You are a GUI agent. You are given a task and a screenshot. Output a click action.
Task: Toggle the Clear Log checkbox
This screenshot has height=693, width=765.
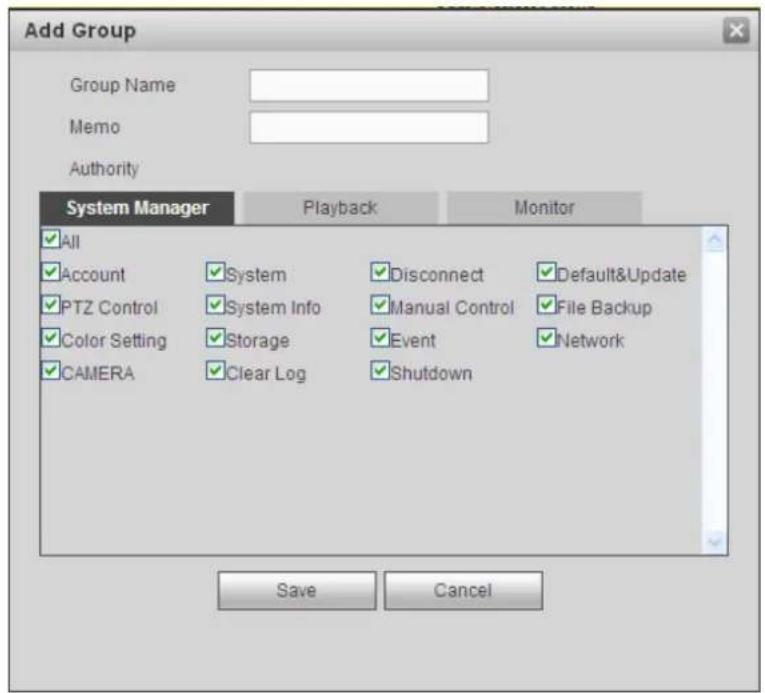point(215,370)
